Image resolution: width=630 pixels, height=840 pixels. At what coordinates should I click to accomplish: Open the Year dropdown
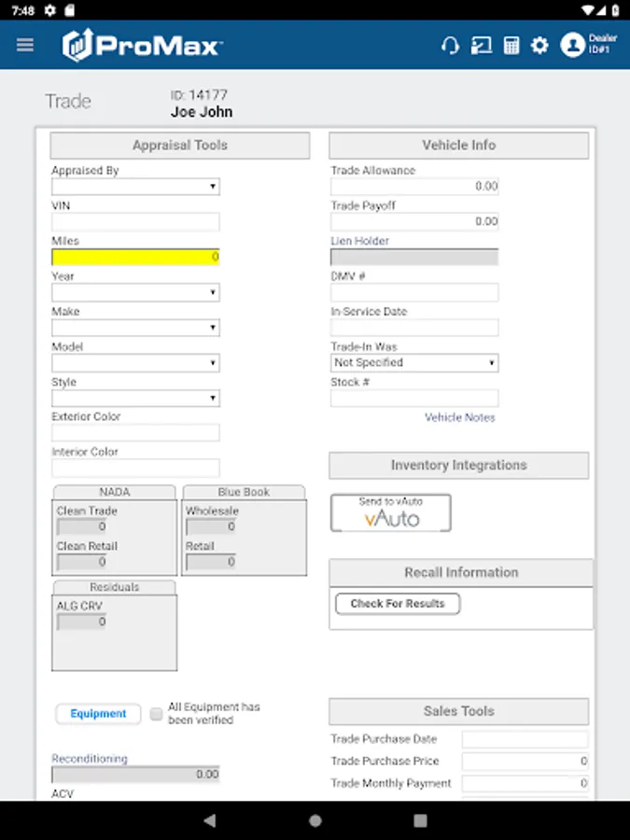click(x=135, y=292)
